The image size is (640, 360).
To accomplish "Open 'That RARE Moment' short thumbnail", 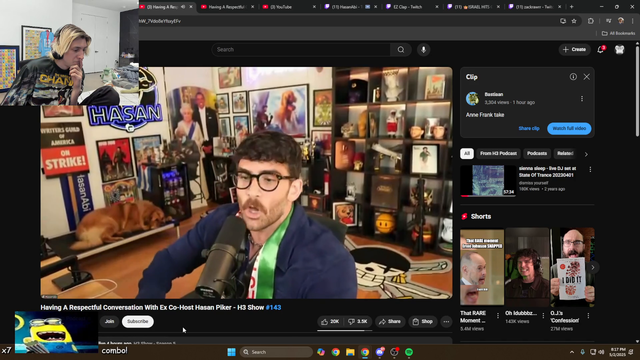I will click(482, 267).
